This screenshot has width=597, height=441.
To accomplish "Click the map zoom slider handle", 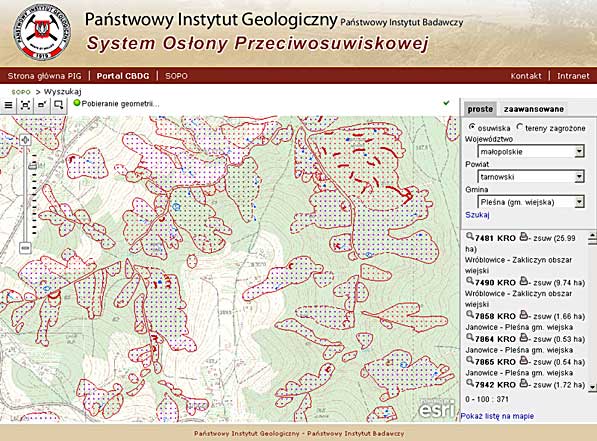I will click(x=32, y=166).
